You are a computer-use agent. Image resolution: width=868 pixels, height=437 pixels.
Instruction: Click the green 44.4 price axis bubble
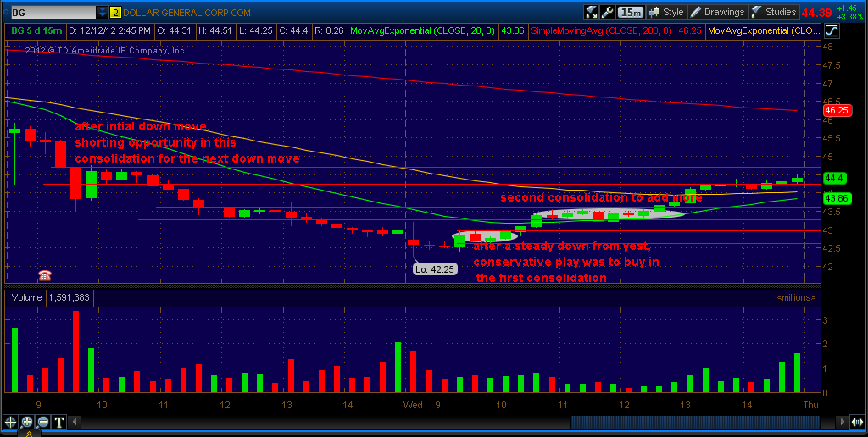(834, 178)
